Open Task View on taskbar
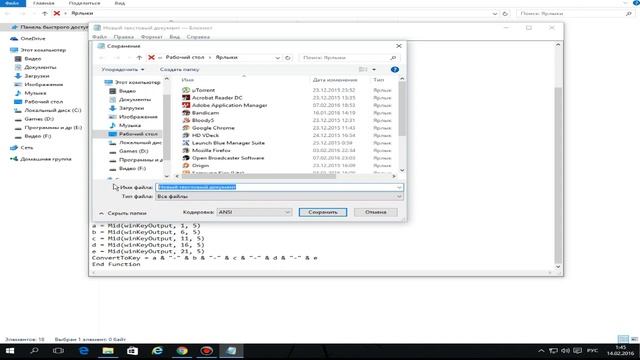The image size is (640, 360). pos(58,351)
